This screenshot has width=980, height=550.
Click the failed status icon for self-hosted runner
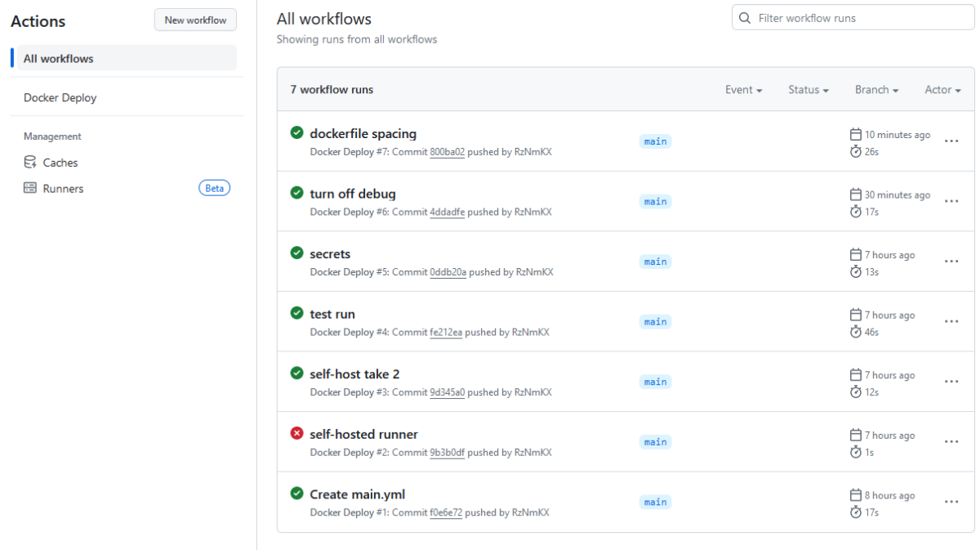coord(296,433)
